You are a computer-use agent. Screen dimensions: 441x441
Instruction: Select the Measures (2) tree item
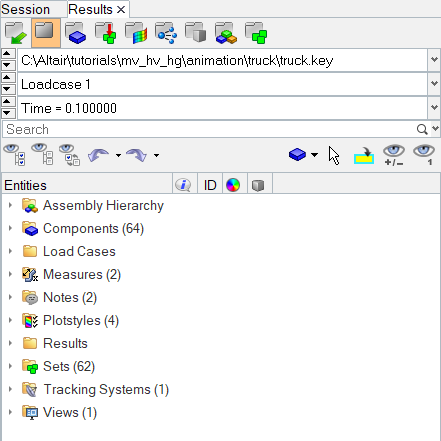[82, 274]
